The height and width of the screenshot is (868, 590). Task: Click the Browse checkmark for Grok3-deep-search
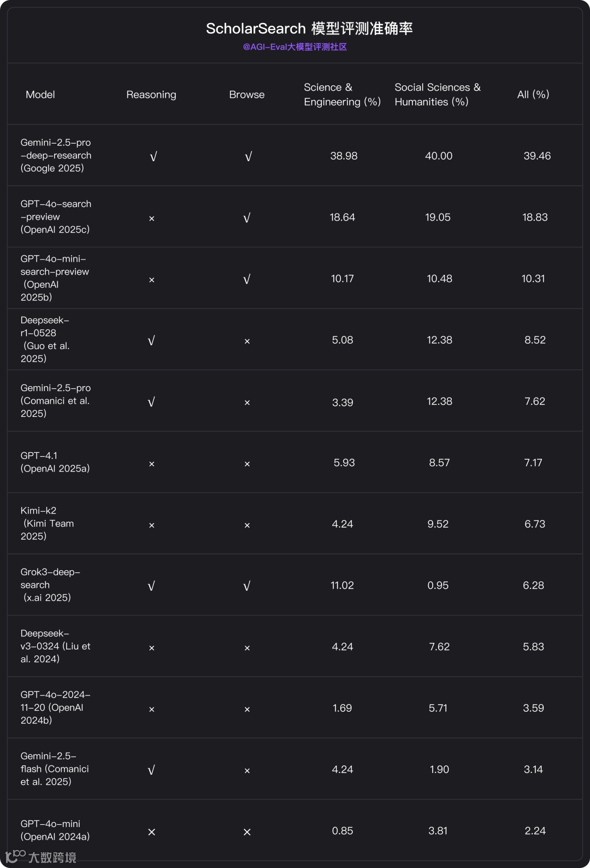[x=247, y=586]
